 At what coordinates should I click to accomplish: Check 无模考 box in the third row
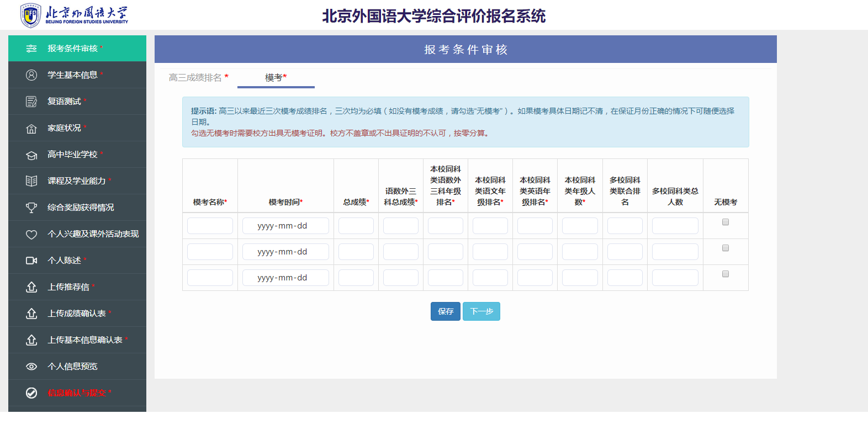point(726,274)
